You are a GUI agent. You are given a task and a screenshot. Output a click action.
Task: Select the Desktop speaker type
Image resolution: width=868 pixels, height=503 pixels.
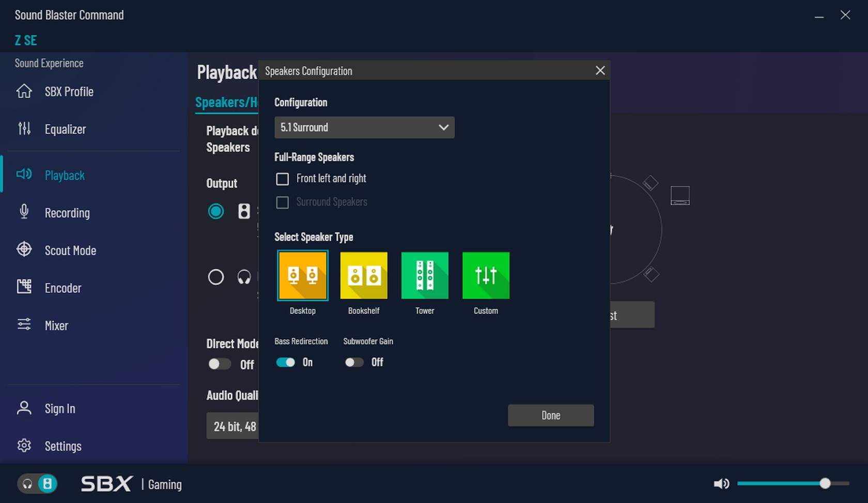tap(302, 275)
